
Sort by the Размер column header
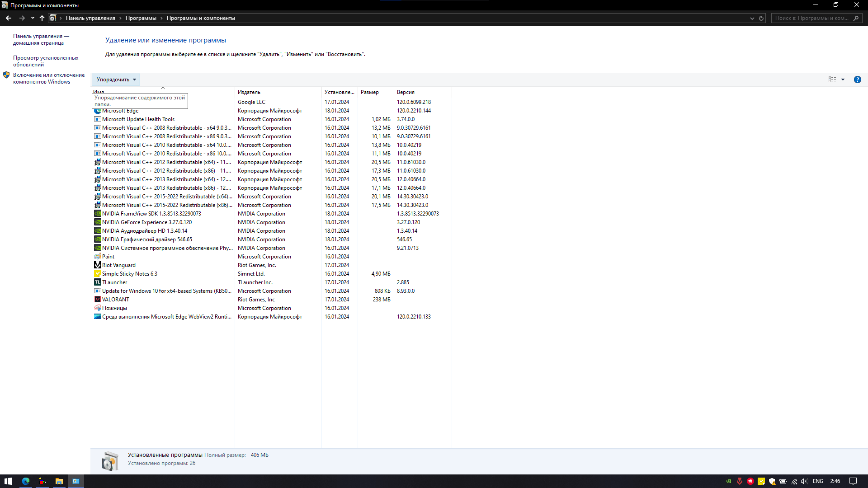[x=376, y=92]
